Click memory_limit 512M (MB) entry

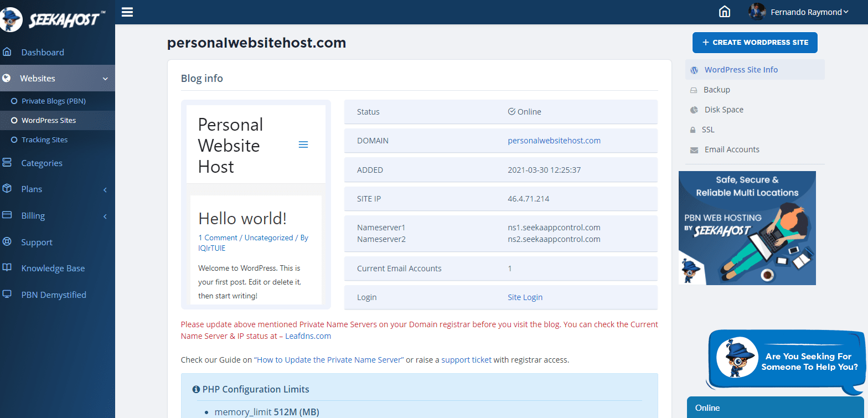click(x=267, y=412)
